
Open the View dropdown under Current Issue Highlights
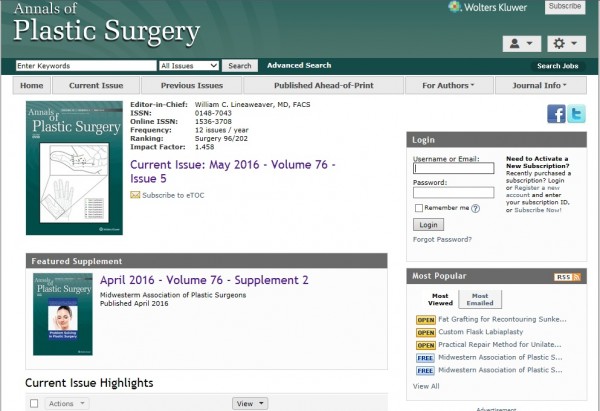tap(250, 404)
